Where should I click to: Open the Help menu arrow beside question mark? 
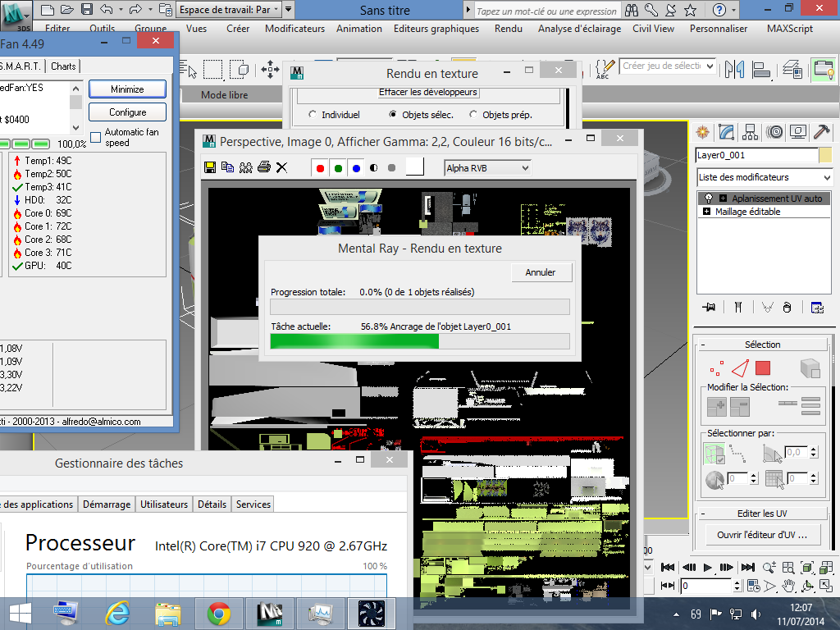733,10
